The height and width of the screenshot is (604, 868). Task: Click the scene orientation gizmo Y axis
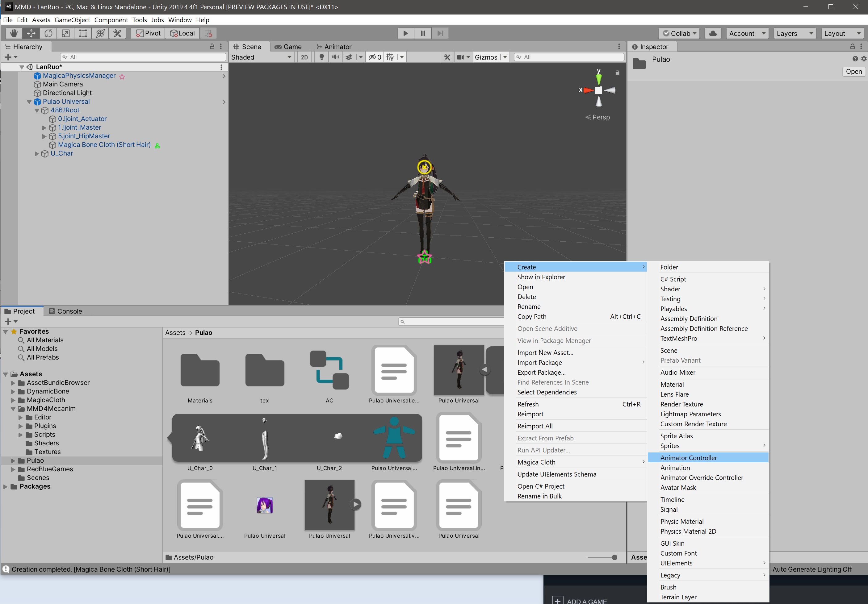pyautogui.click(x=598, y=78)
